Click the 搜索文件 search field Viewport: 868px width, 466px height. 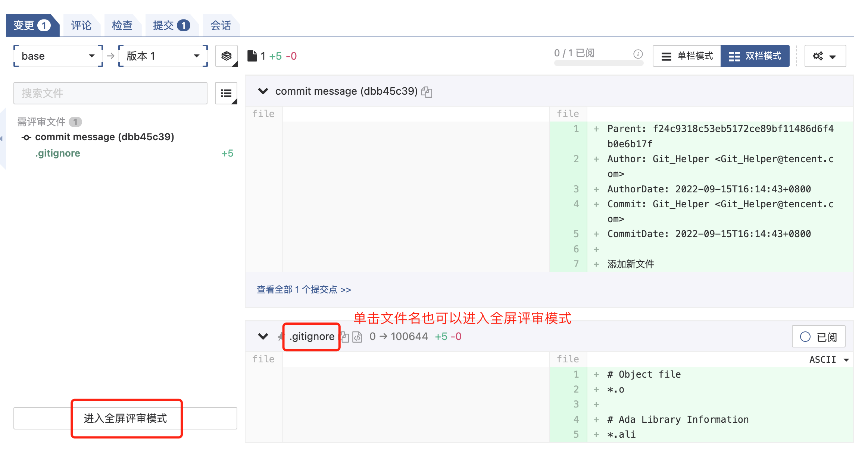click(110, 93)
